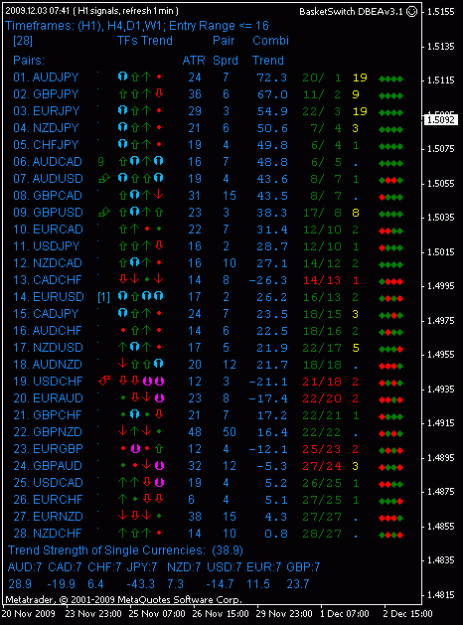Click the 2009.12.03 07:41 H1 signals timestamp

point(92,11)
